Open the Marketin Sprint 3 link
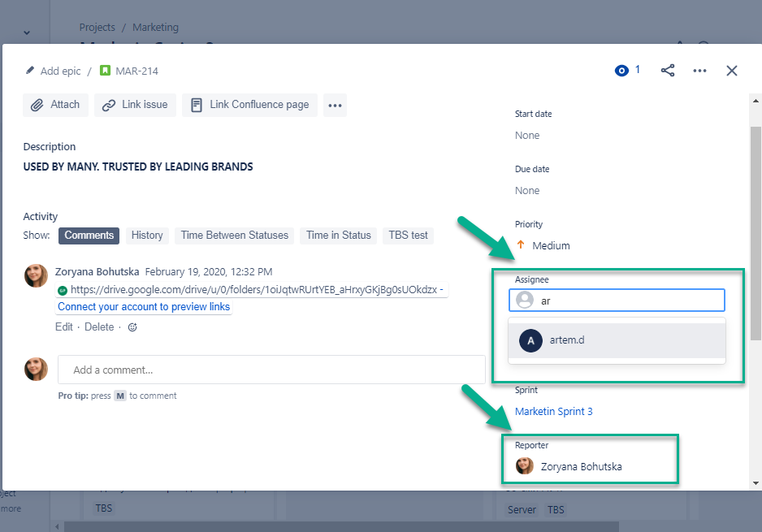The image size is (762, 532). [553, 411]
